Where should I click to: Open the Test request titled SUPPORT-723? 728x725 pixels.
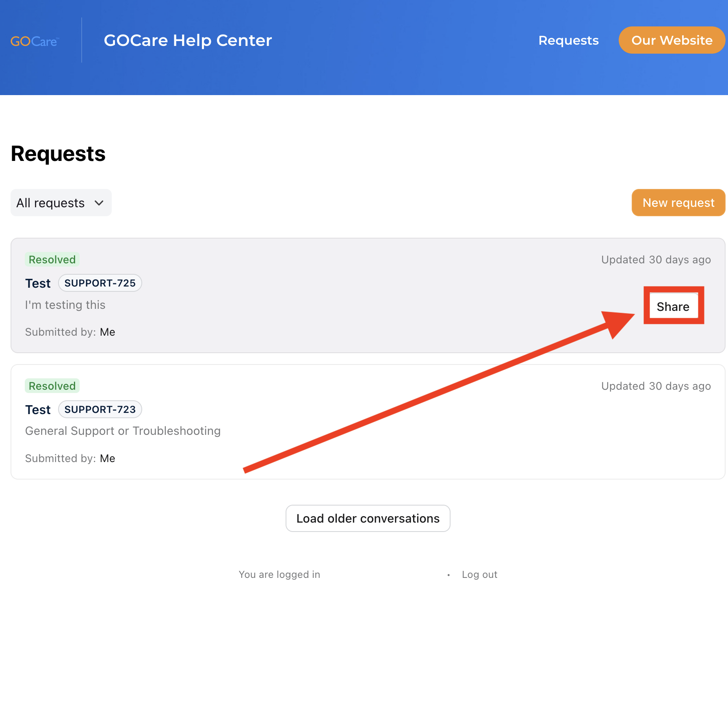click(38, 410)
